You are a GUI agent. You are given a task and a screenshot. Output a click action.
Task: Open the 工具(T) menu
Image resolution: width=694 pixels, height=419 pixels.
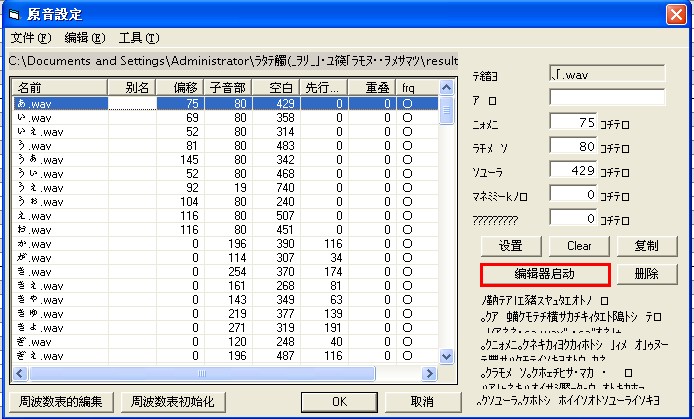point(139,38)
